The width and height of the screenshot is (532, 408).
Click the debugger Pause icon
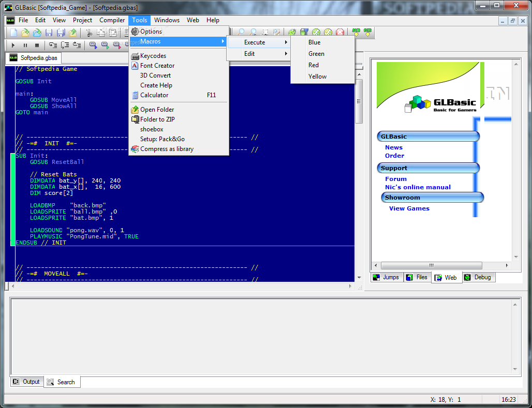coord(25,45)
